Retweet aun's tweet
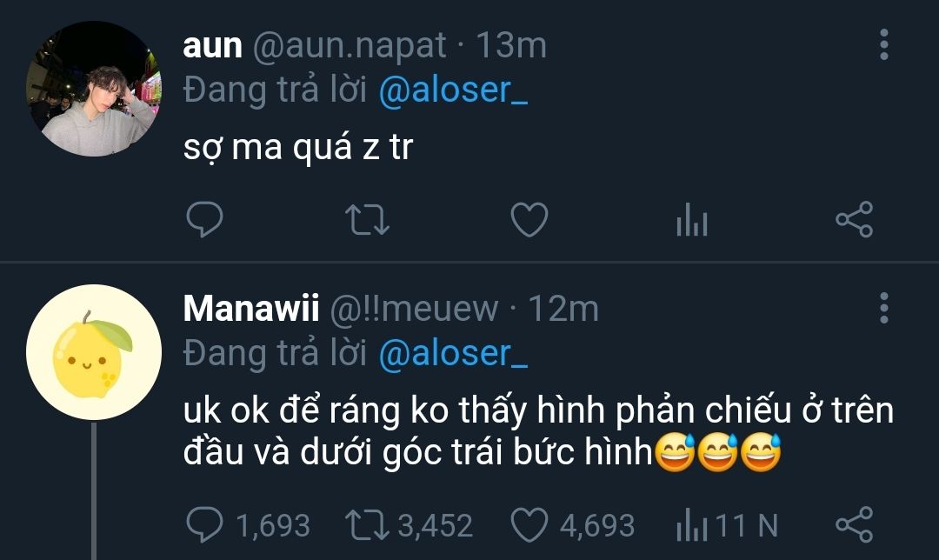Image resolution: width=939 pixels, height=560 pixels. (366, 220)
